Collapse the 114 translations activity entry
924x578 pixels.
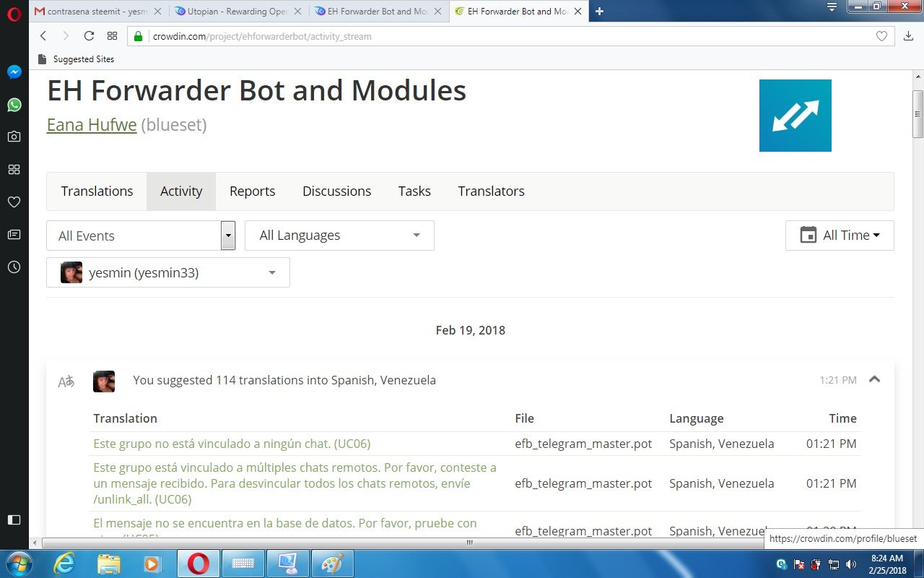pos(874,379)
